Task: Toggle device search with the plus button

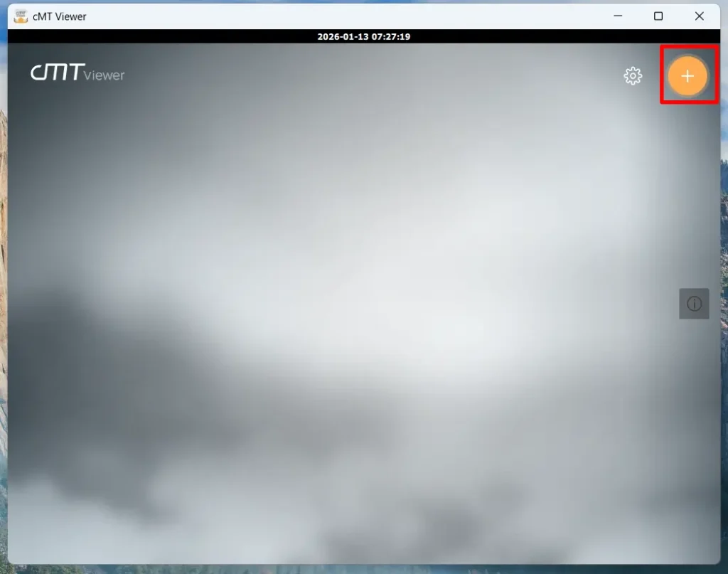Action: point(687,75)
